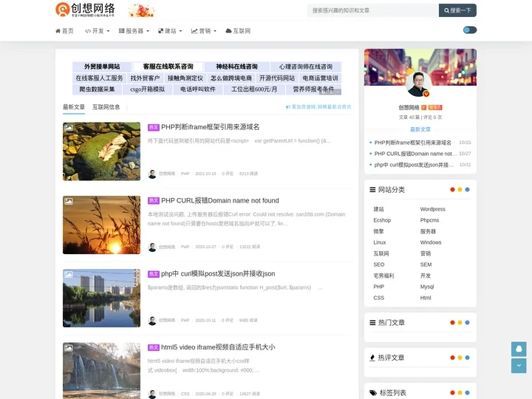This screenshot has width=532, height=399.
Task: Click author avatar under PHP判断iframe article
Action: (152, 174)
